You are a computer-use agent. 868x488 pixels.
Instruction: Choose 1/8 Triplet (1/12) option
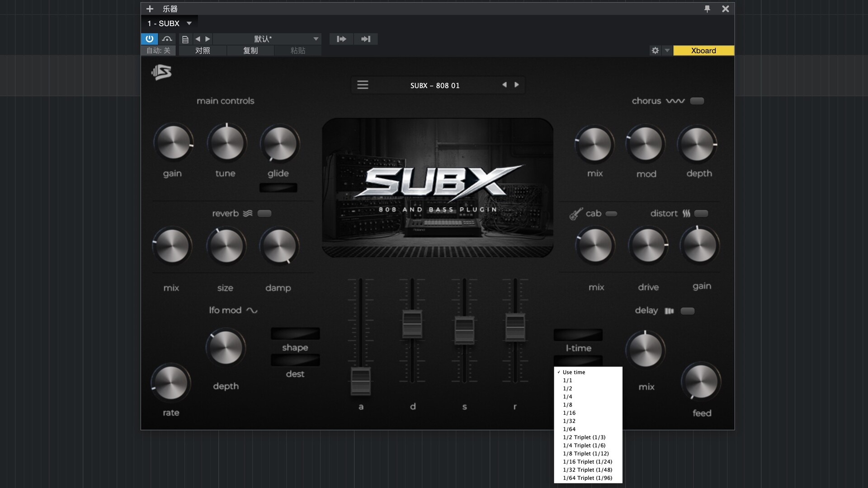(x=585, y=454)
